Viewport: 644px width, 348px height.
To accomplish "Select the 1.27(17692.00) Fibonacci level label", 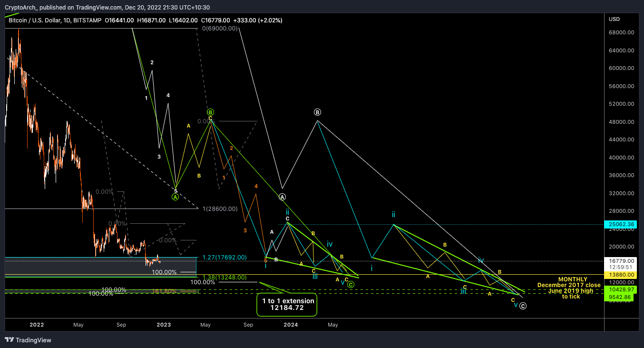I will (224, 258).
